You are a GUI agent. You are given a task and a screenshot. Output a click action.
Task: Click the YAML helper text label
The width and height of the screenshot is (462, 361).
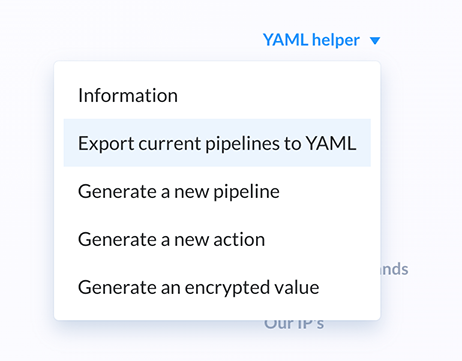(311, 40)
